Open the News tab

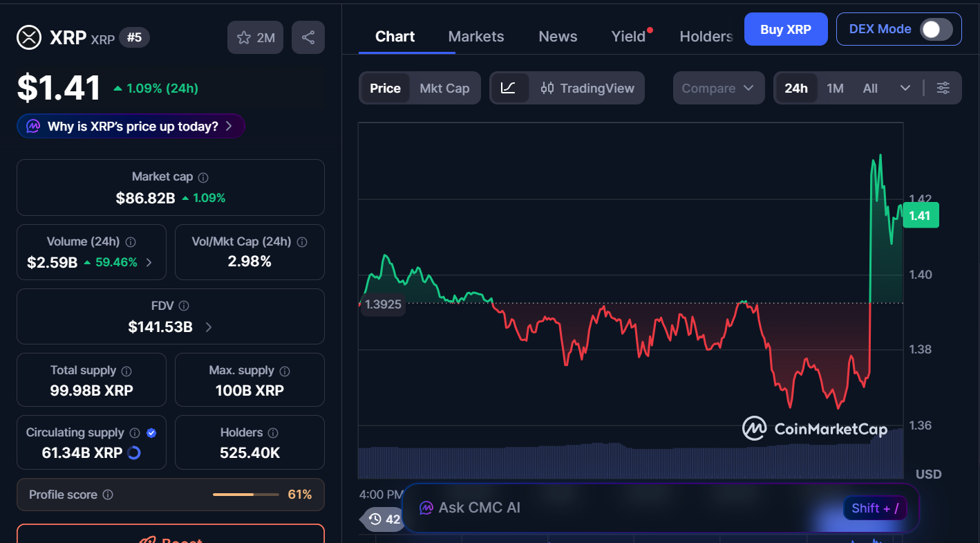click(x=557, y=36)
